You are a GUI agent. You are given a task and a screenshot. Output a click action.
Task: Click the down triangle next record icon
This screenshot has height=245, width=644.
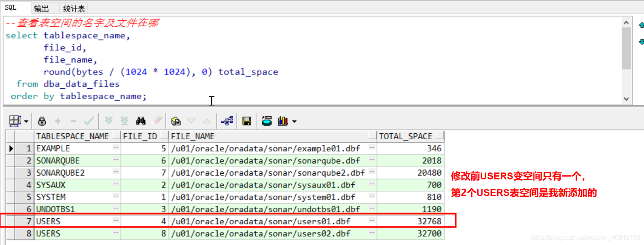[191, 121]
